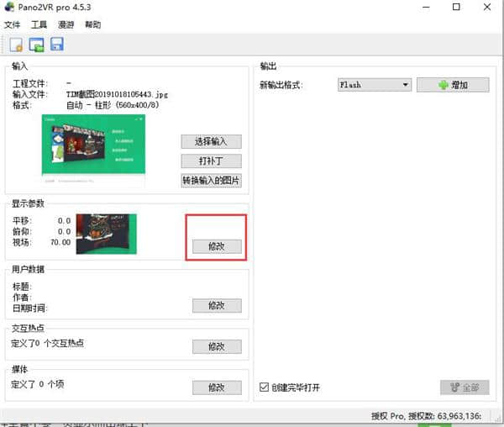Click 修改 in the 显示参数 section
This screenshot has height=427, width=504.
[217, 246]
